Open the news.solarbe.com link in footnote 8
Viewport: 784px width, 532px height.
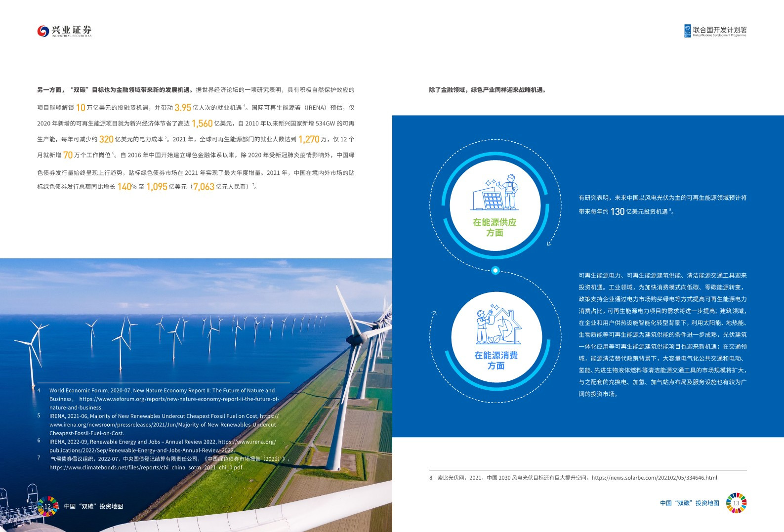coord(654,478)
